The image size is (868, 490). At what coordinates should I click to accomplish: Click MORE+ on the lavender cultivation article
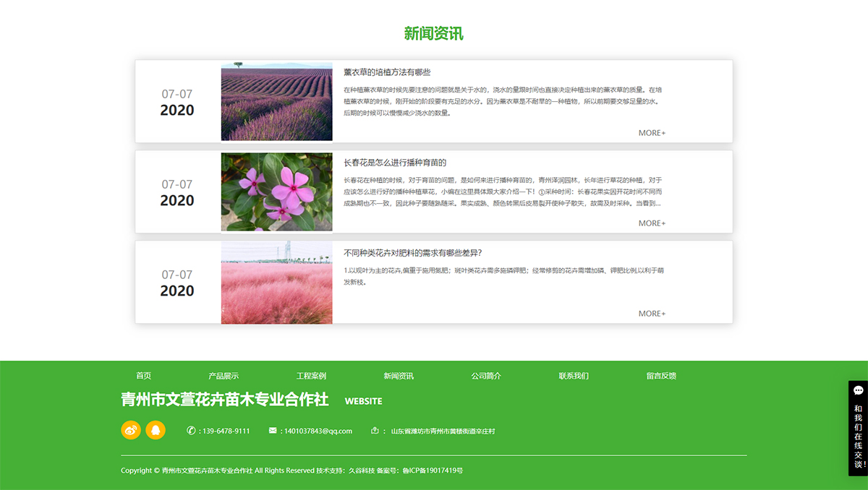(x=652, y=133)
